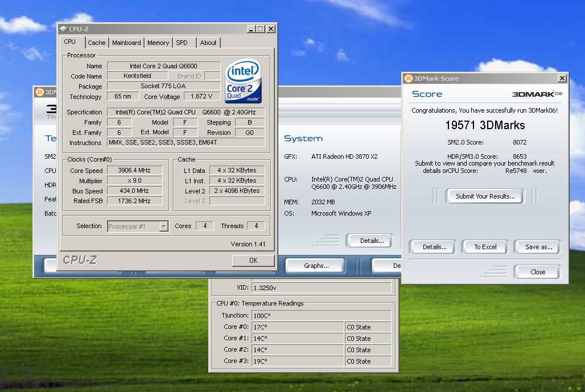Minimize the CPU-Z window

point(251,28)
